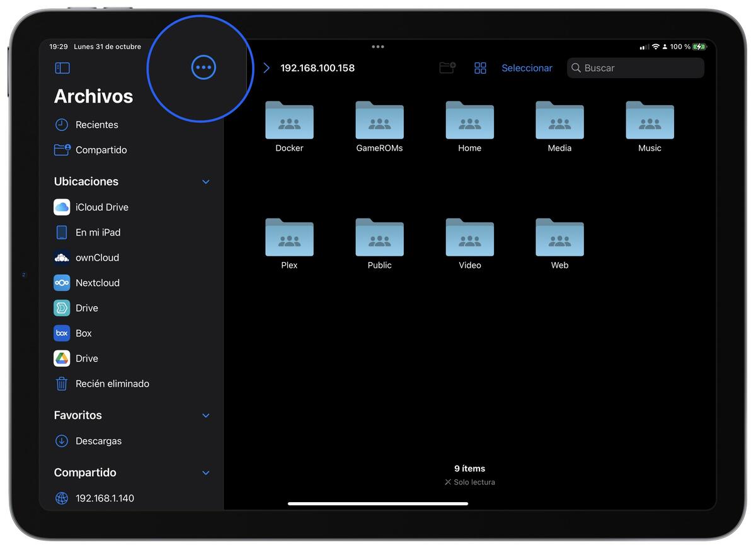756x550 pixels.
Task: Open the Home shared folder
Action: click(469, 127)
